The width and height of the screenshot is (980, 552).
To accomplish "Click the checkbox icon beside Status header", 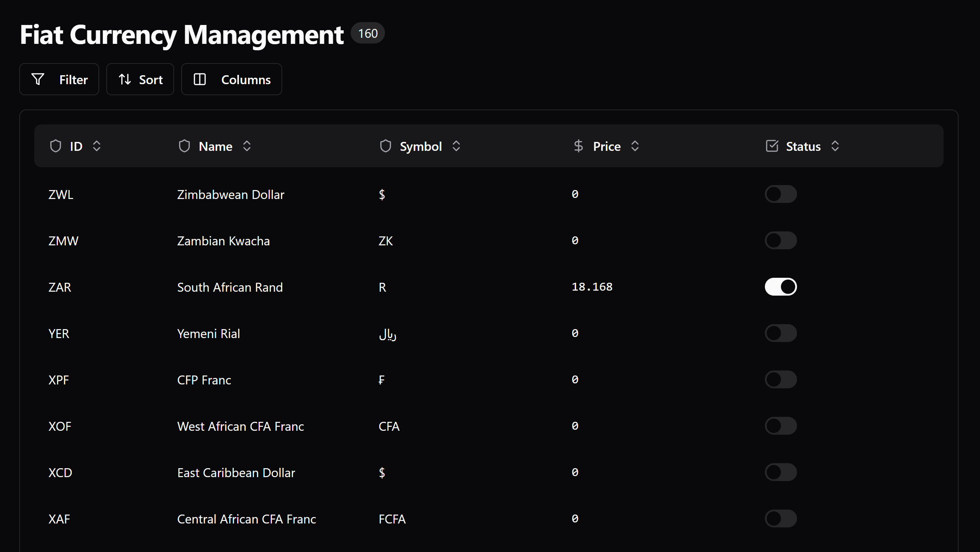I will pyautogui.click(x=772, y=146).
